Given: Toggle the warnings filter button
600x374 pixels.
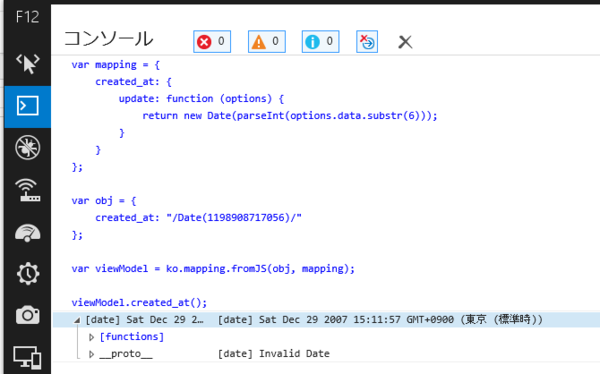Looking at the screenshot, I should click(x=267, y=41).
